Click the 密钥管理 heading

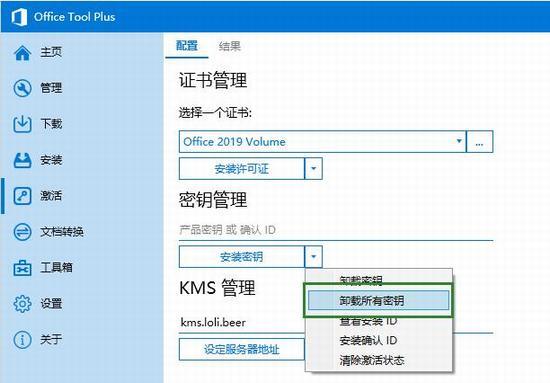click(x=213, y=200)
